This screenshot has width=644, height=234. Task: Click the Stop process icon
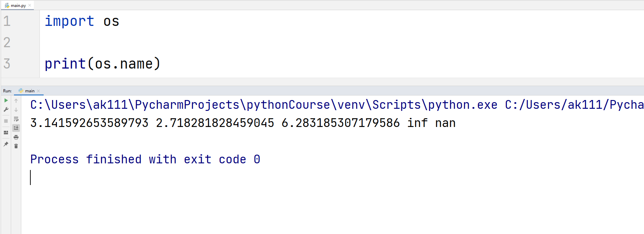click(x=6, y=121)
